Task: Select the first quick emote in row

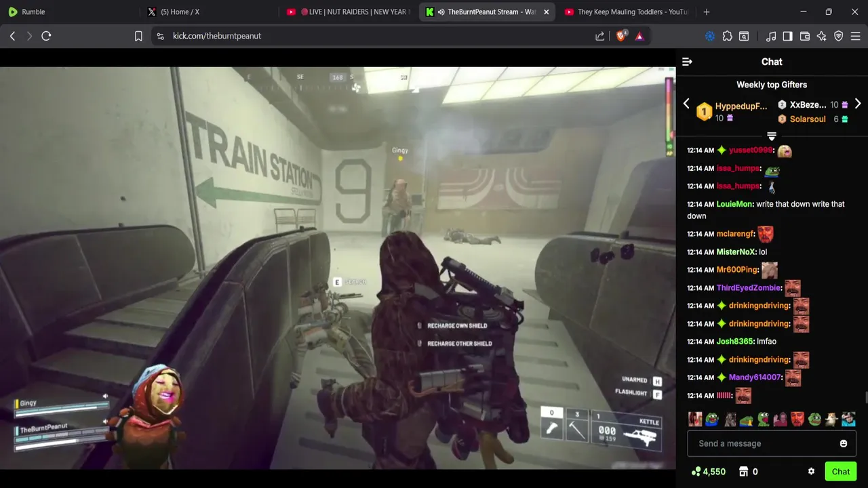Action: 695,420
